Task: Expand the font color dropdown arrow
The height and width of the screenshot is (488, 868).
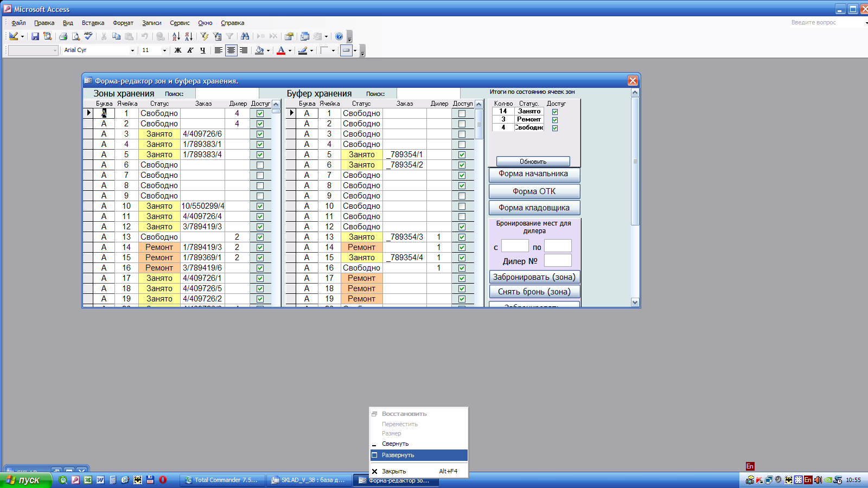Action: click(x=290, y=50)
